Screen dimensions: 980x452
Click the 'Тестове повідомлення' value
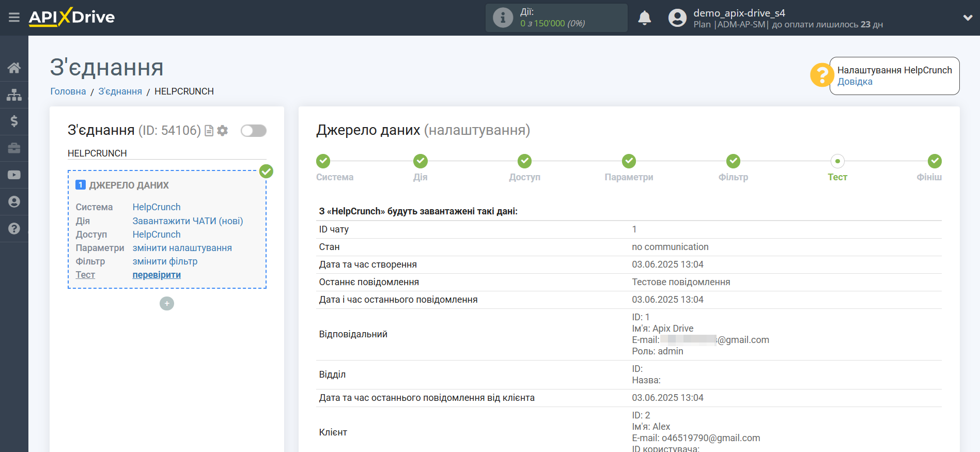click(x=681, y=282)
